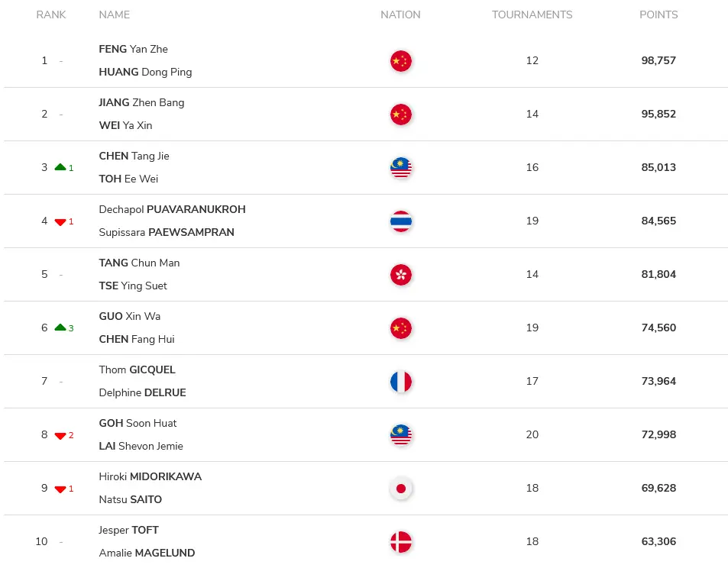Click Denmark flag in rank 10 row

(401, 541)
